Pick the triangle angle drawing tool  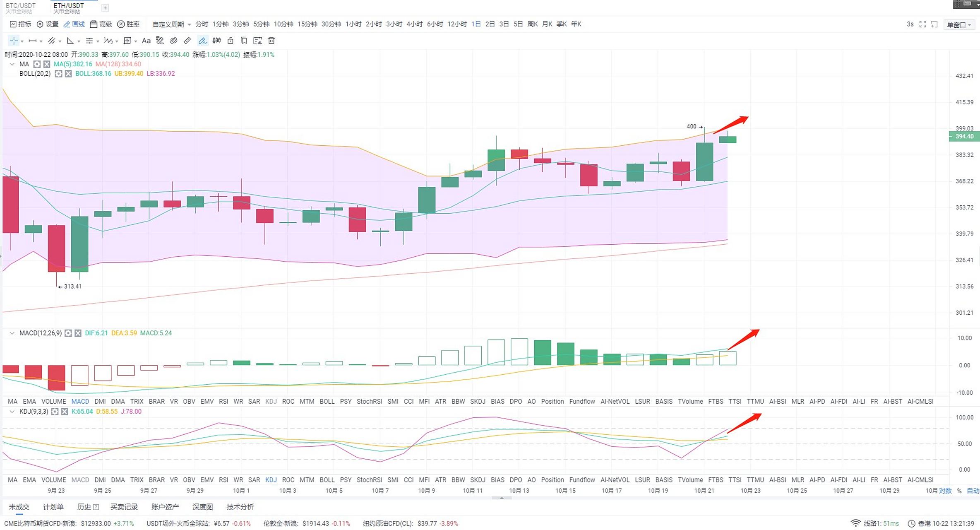click(x=70, y=41)
